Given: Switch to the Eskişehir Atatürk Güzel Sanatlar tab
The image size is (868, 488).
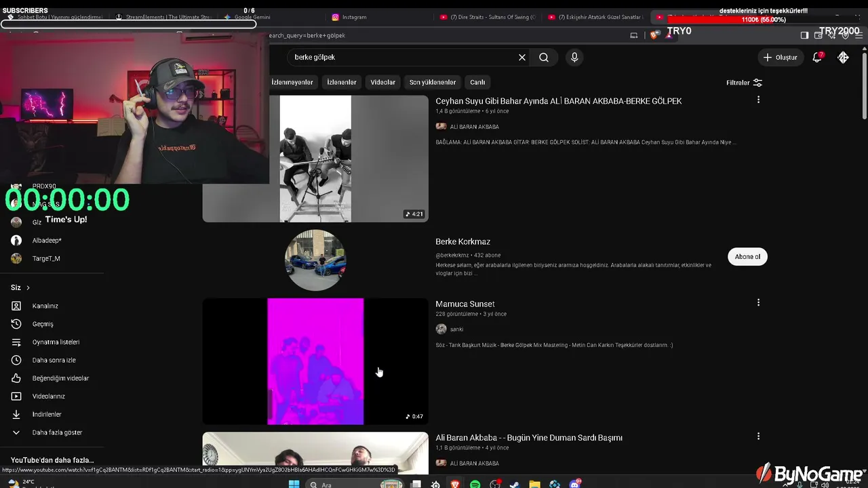Looking at the screenshot, I should pos(596,17).
